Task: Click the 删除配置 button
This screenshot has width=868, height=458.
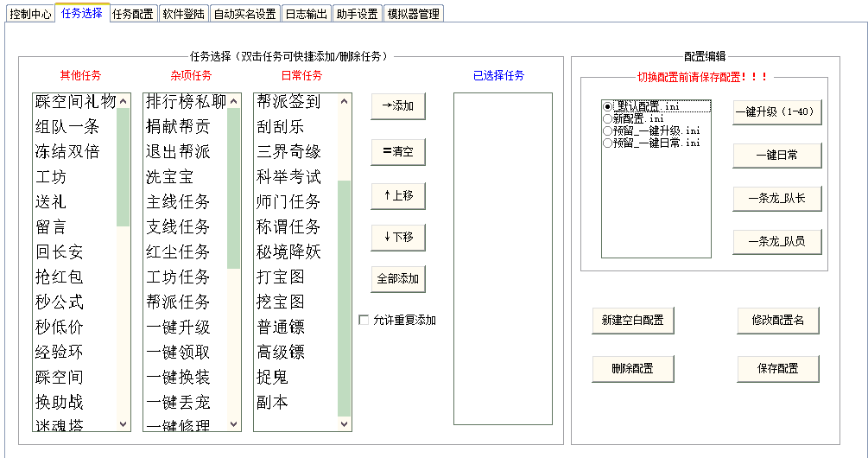Action: (633, 369)
